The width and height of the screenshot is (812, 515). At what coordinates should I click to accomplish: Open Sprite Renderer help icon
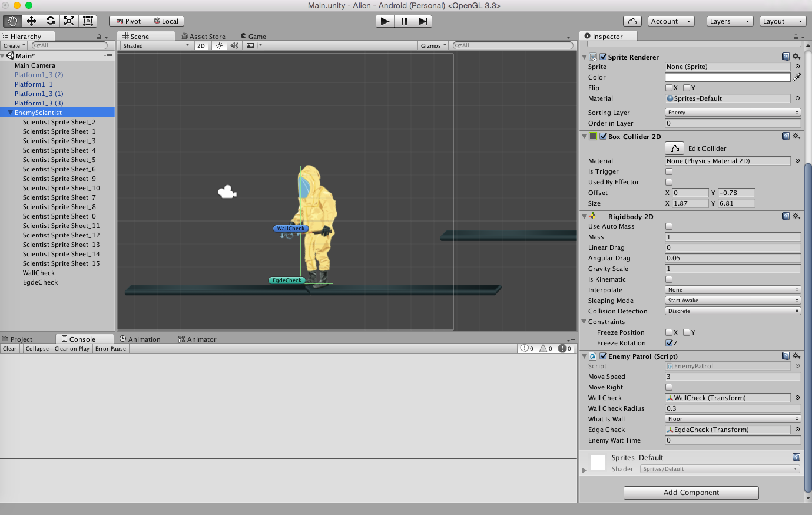coord(786,57)
